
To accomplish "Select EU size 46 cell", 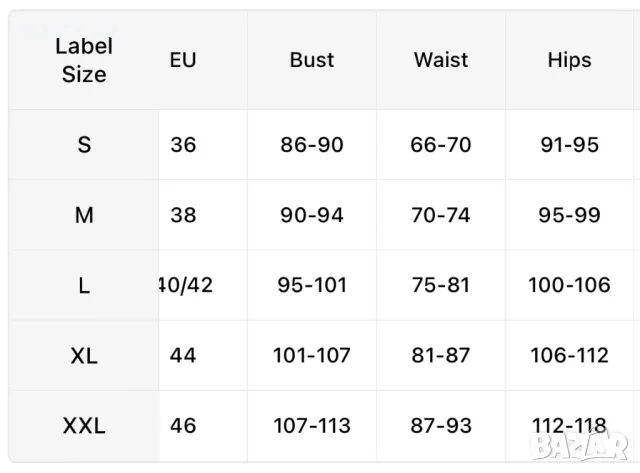I will point(183,426).
